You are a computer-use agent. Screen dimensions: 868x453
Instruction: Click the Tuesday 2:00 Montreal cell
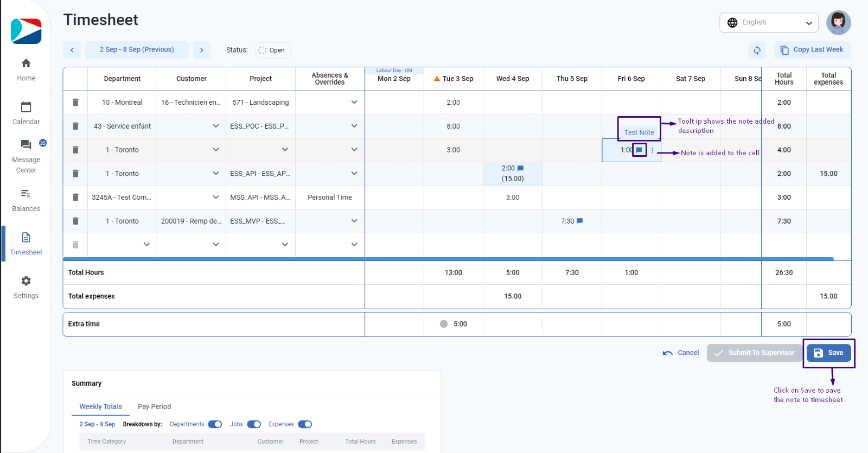454,102
